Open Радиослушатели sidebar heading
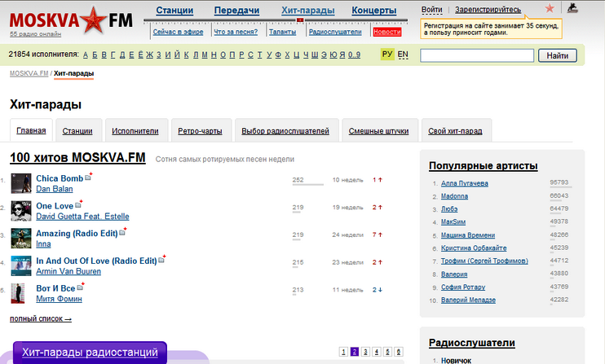605x364 pixels. [472, 343]
